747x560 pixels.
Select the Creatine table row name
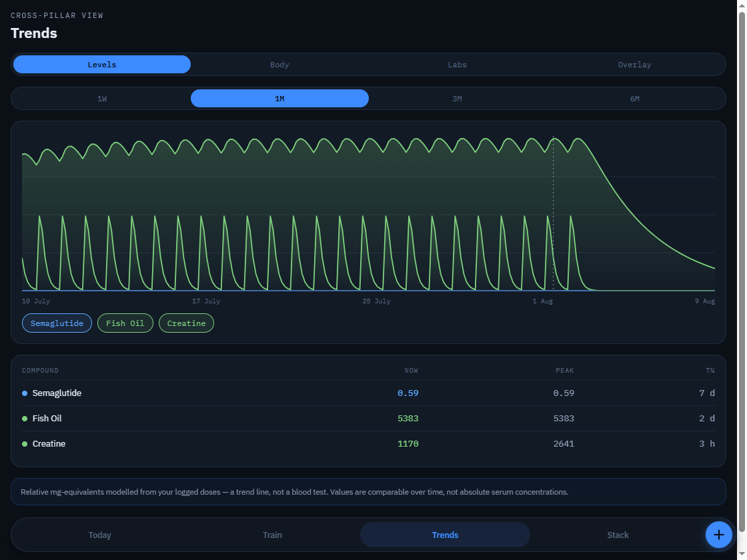click(49, 443)
